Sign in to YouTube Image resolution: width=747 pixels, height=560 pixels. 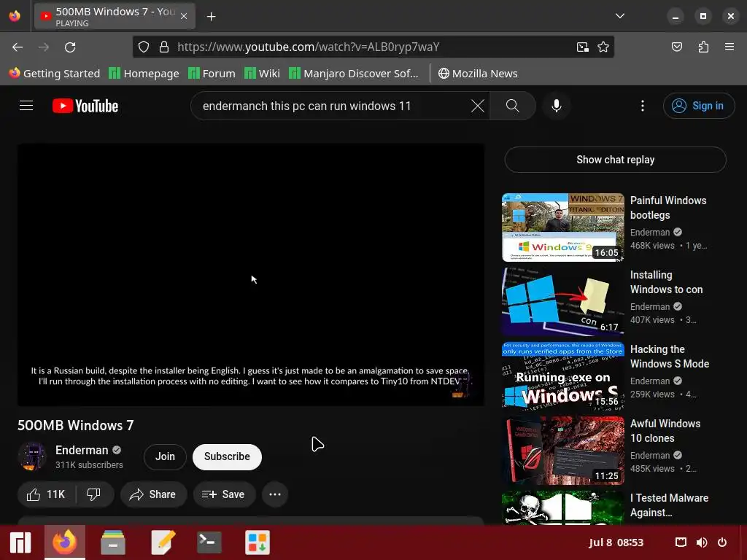[x=698, y=106]
